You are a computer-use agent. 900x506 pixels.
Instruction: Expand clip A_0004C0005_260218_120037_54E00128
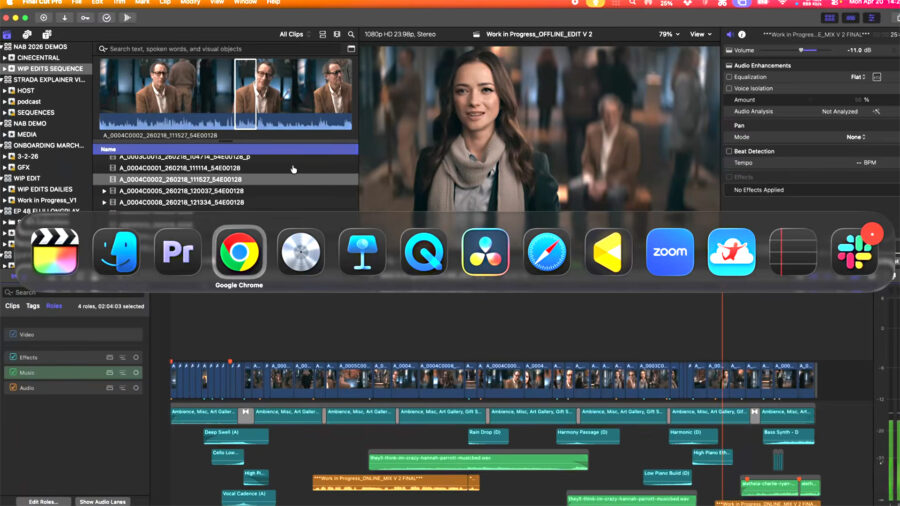[x=104, y=191]
